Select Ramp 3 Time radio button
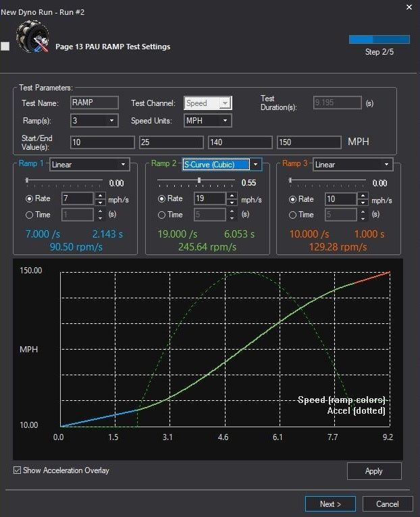The width and height of the screenshot is (420, 517). click(x=292, y=215)
